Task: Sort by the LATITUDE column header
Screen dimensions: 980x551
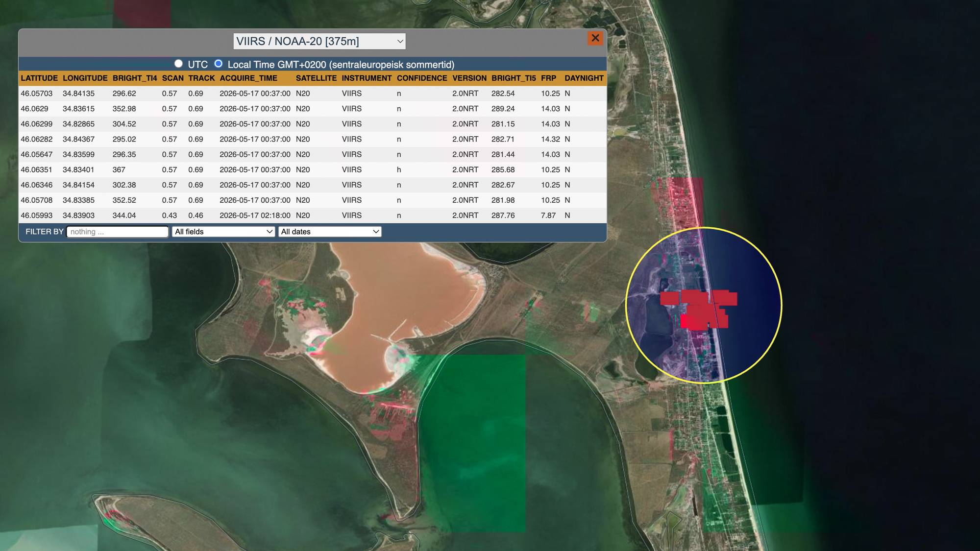Action: (39, 78)
